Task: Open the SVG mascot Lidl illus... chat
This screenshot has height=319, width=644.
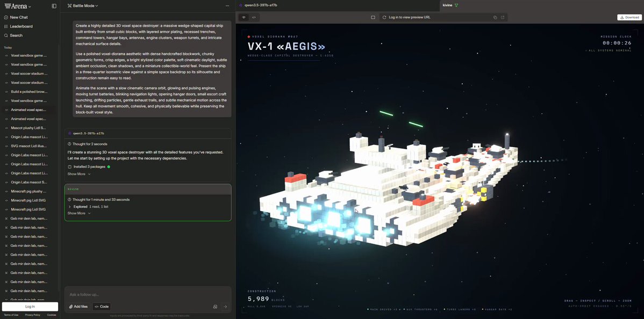Action: click(x=28, y=146)
